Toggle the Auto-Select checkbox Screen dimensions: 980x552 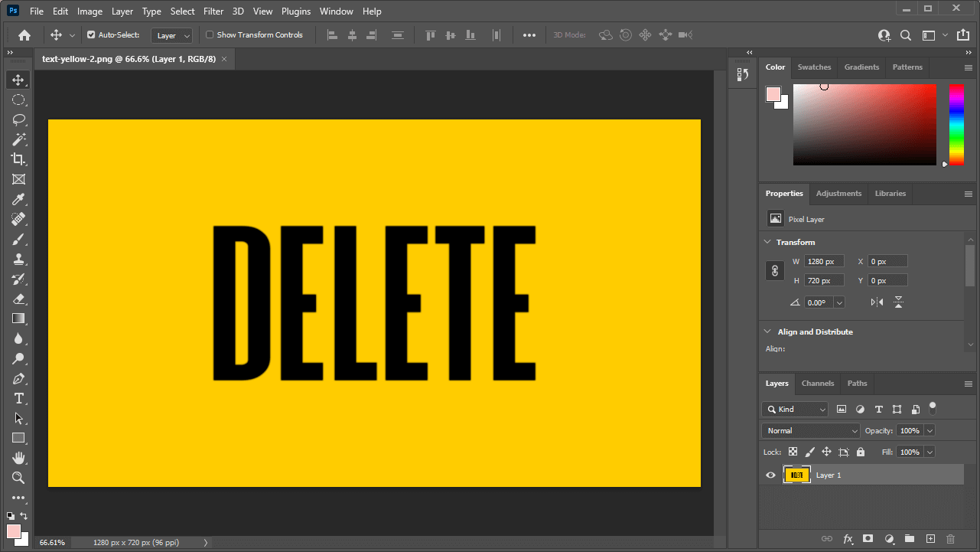91,35
